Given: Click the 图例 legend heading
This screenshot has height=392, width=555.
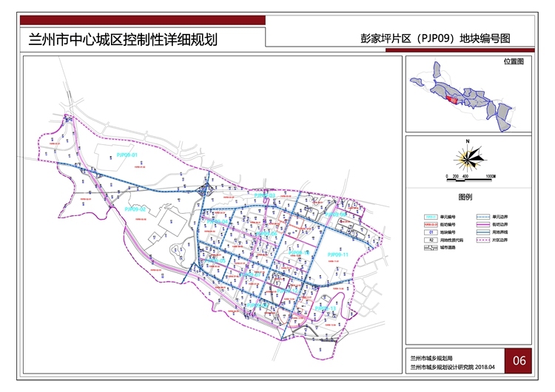Looking at the screenshot, I should point(466,197).
